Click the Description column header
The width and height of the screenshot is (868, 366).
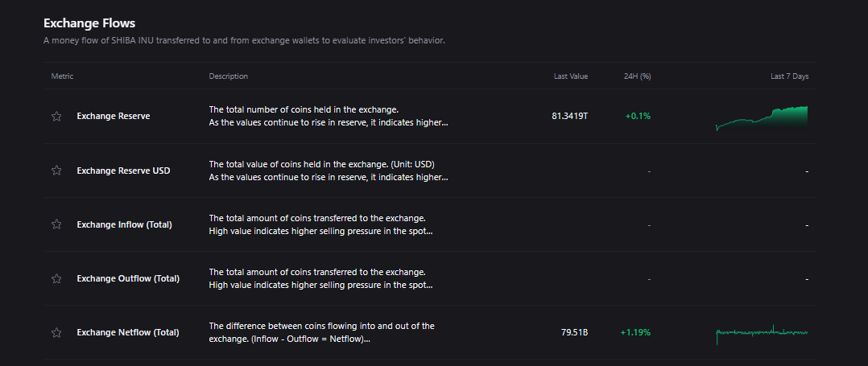point(229,76)
